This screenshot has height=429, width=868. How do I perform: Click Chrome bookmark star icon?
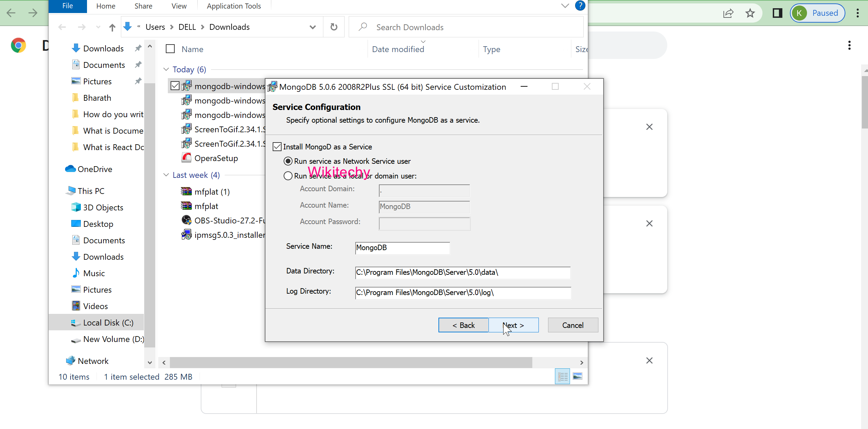point(750,13)
